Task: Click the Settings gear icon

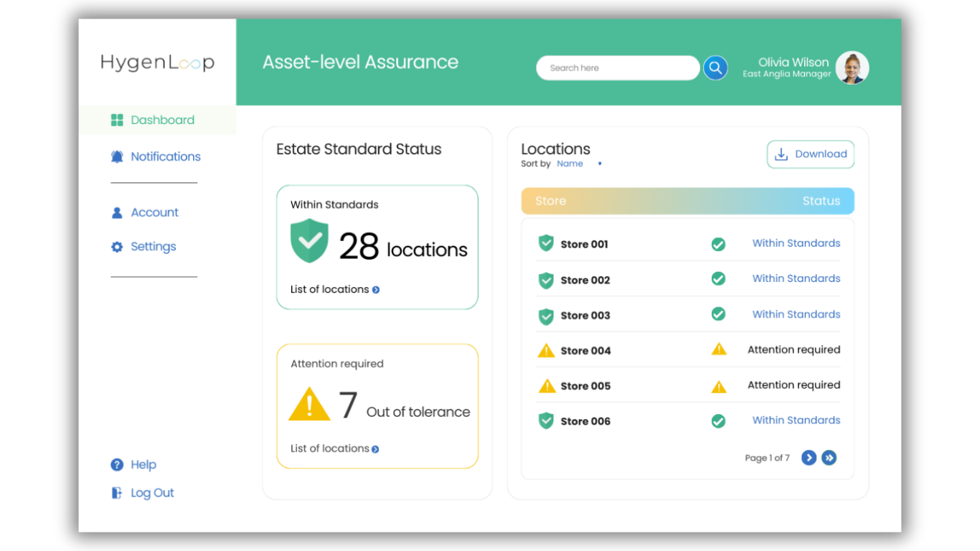Action: tap(117, 247)
